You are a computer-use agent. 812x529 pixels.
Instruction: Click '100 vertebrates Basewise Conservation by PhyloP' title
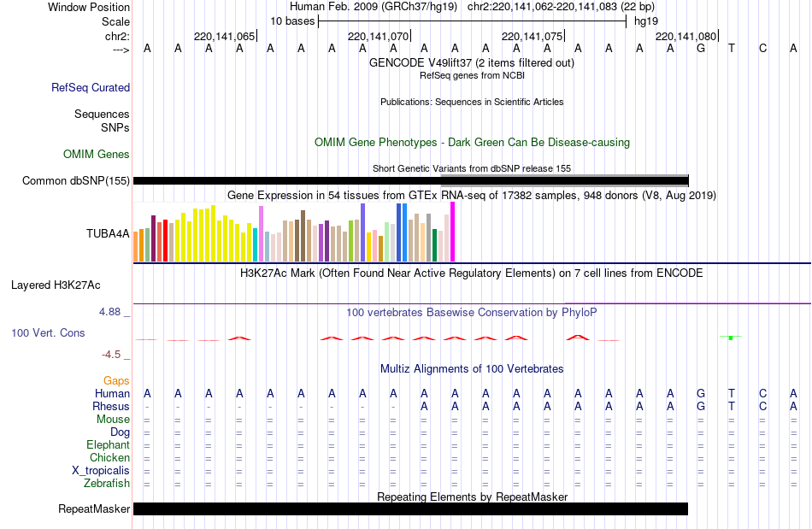pos(472,313)
